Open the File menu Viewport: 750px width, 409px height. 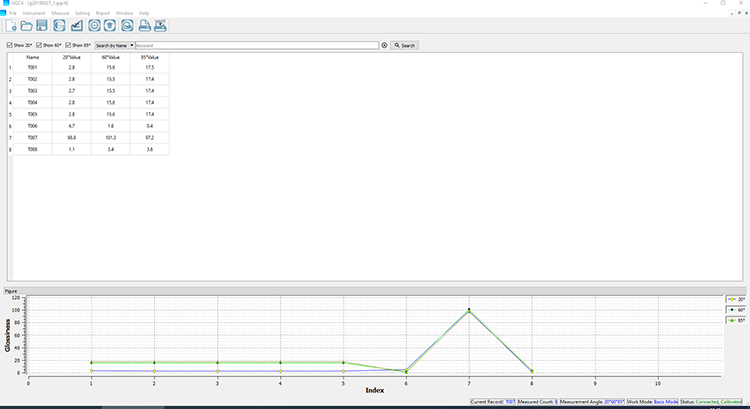click(x=12, y=13)
